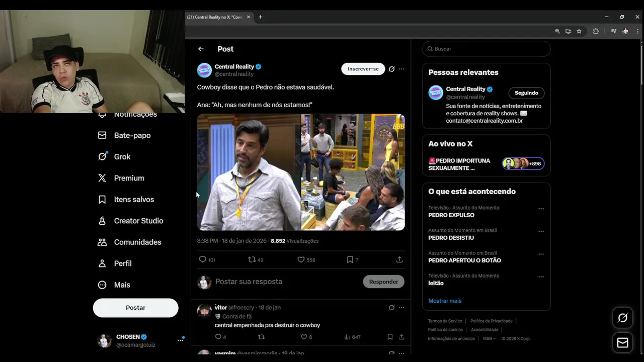Open Comunidades in sidebar
Image resolution: width=644 pixels, height=362 pixels.
pos(129,242)
